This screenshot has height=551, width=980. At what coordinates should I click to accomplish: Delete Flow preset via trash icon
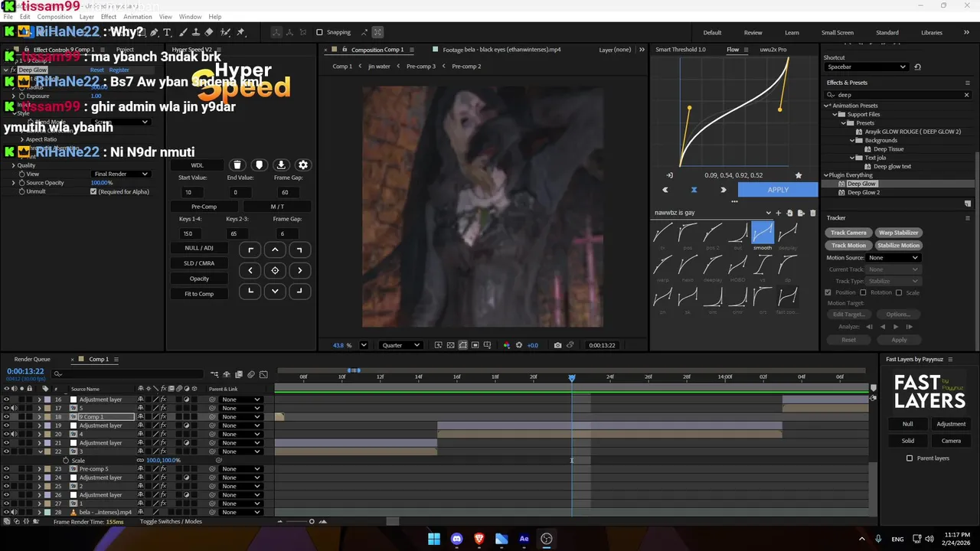pyautogui.click(x=812, y=213)
